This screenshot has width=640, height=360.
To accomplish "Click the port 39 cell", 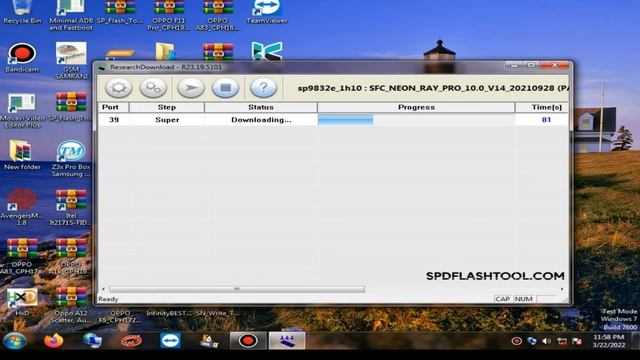I will [114, 120].
